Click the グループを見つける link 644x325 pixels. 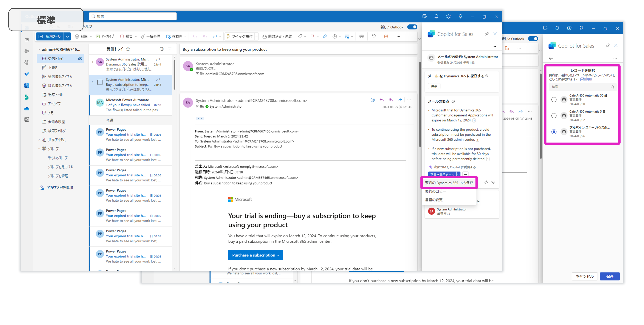click(60, 167)
